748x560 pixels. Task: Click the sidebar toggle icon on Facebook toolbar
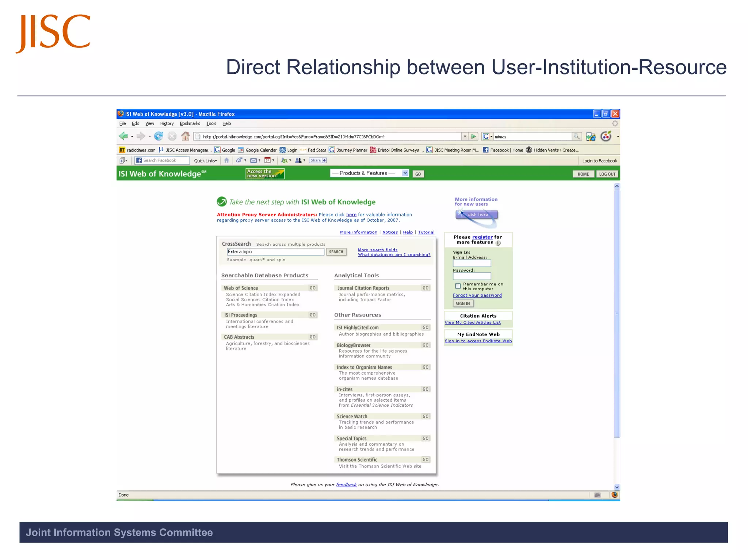[123, 160]
